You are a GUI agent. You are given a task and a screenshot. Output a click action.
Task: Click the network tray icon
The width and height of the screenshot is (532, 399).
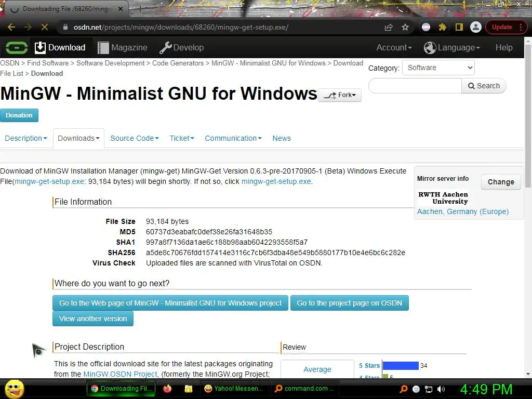coord(429,389)
